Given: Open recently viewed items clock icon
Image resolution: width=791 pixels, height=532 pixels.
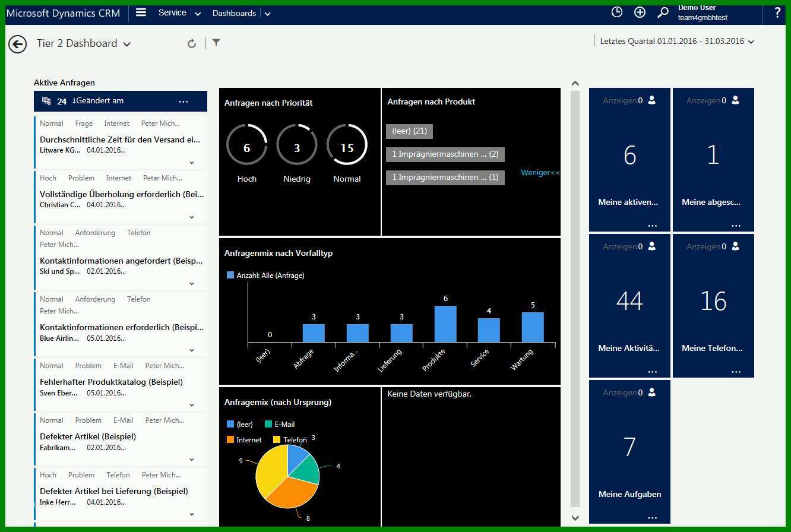Looking at the screenshot, I should (617, 12).
